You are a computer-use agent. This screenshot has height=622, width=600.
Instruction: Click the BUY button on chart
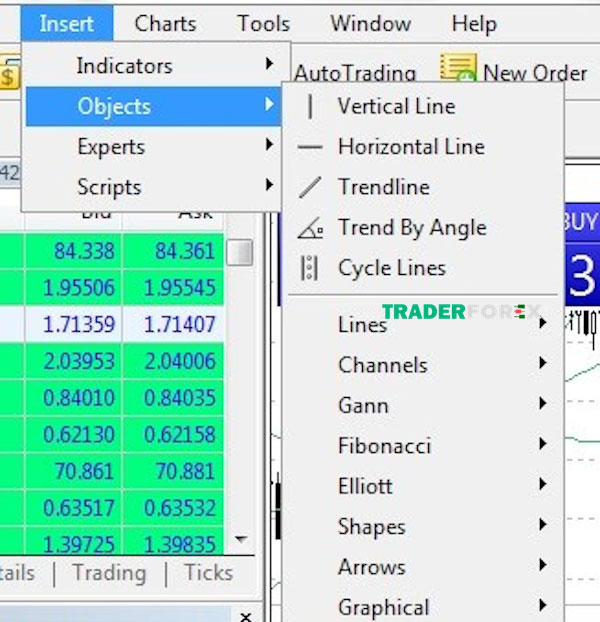tap(582, 222)
